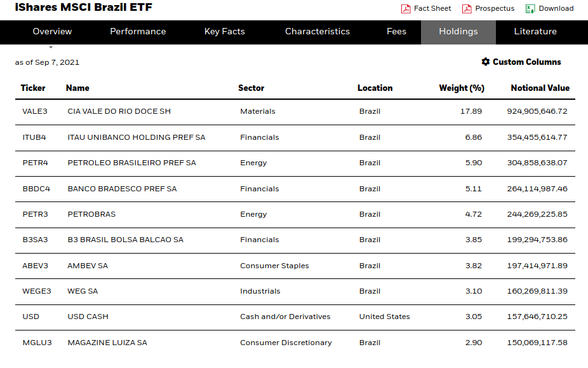Click the Prospectus PDF icon

[x=467, y=9]
